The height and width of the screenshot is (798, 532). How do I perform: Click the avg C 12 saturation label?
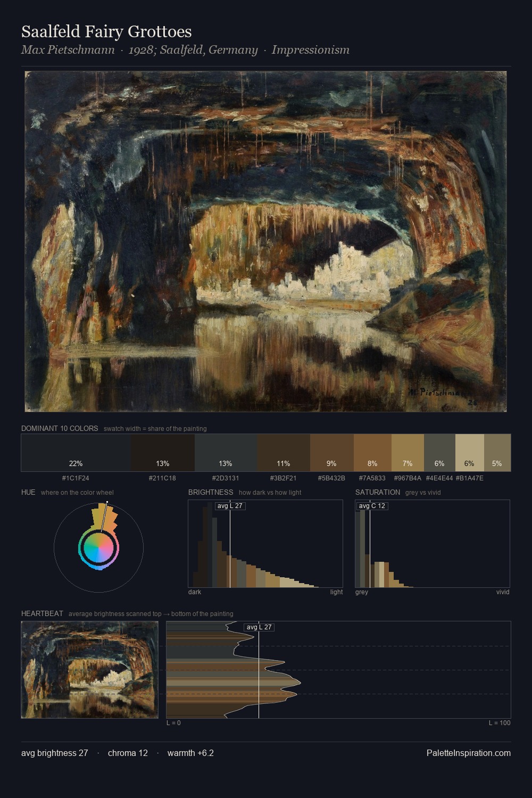click(372, 506)
